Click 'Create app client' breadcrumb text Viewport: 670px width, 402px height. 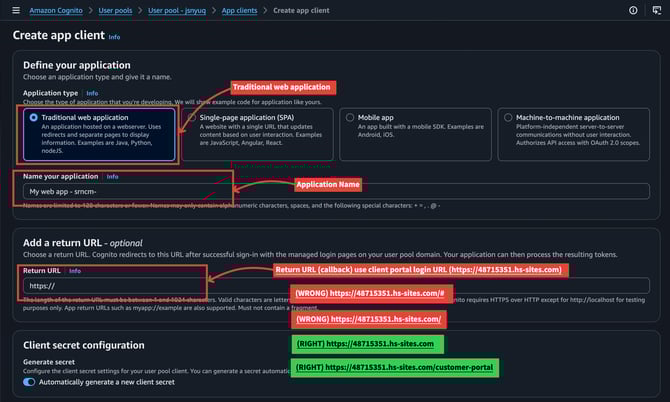click(x=301, y=10)
